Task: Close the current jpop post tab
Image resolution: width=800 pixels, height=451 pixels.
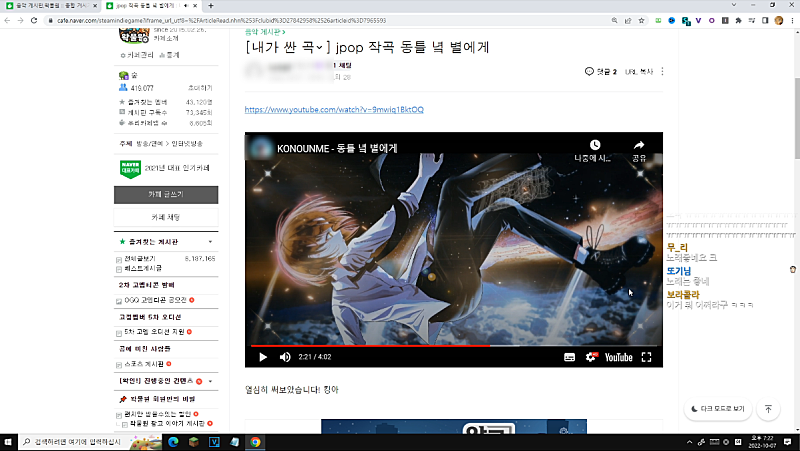Action: pyautogui.click(x=196, y=6)
